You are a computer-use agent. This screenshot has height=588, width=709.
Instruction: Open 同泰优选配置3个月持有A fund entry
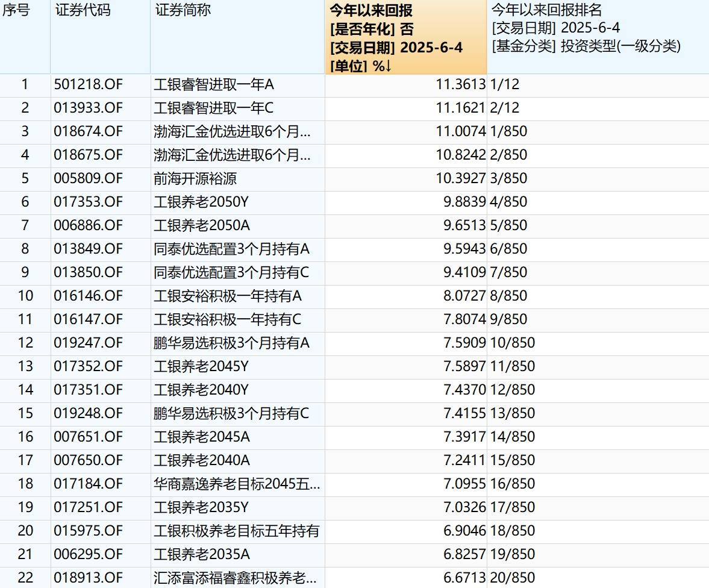point(231,249)
